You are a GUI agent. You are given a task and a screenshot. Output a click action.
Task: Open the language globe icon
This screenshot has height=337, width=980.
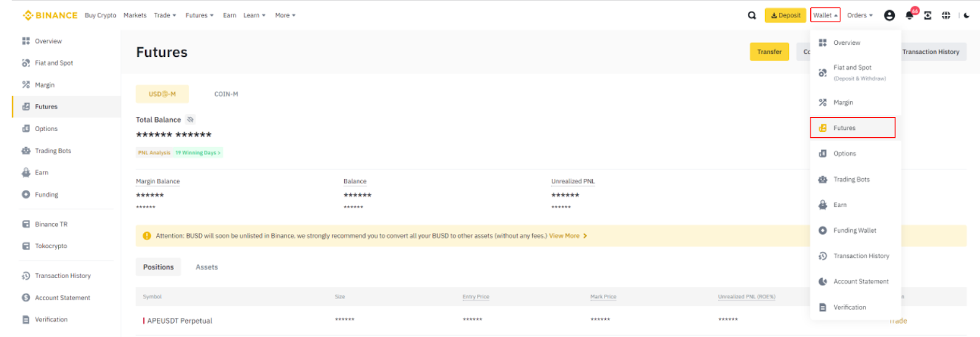coord(946,15)
